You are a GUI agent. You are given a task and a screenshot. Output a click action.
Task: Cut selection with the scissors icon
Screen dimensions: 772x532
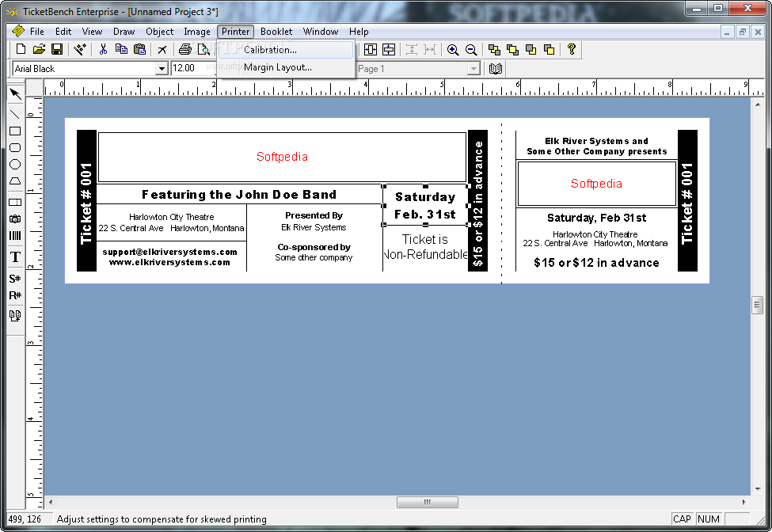tap(103, 49)
